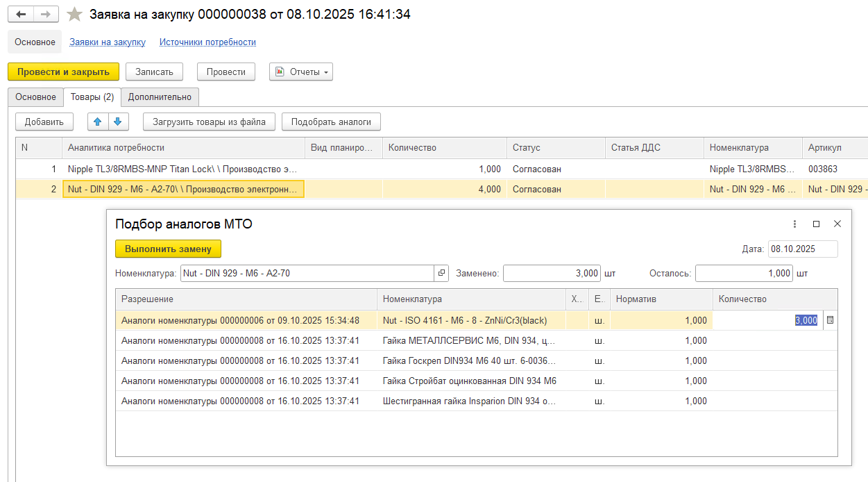Open the Номенклатура field link icon
Image resolution: width=868 pixels, height=482 pixels.
point(441,274)
